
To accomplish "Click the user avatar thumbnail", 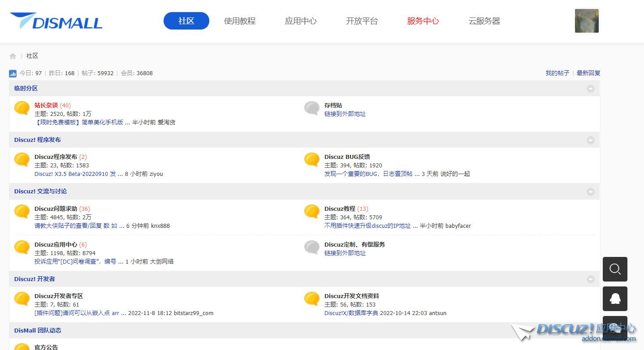I will click(x=587, y=21).
